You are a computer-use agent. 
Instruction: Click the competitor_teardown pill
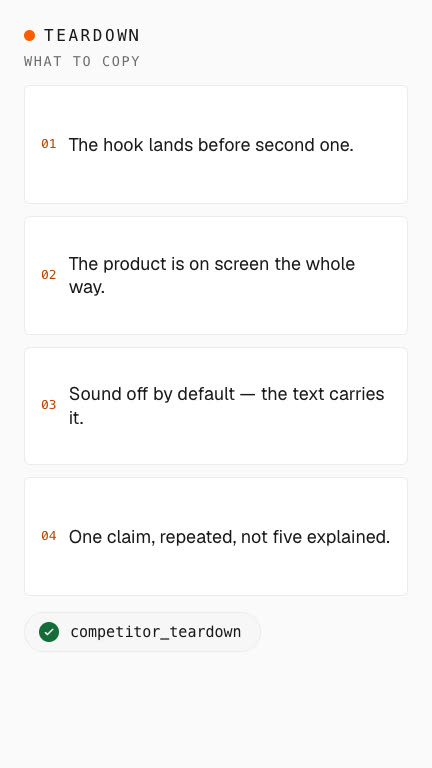(143, 632)
